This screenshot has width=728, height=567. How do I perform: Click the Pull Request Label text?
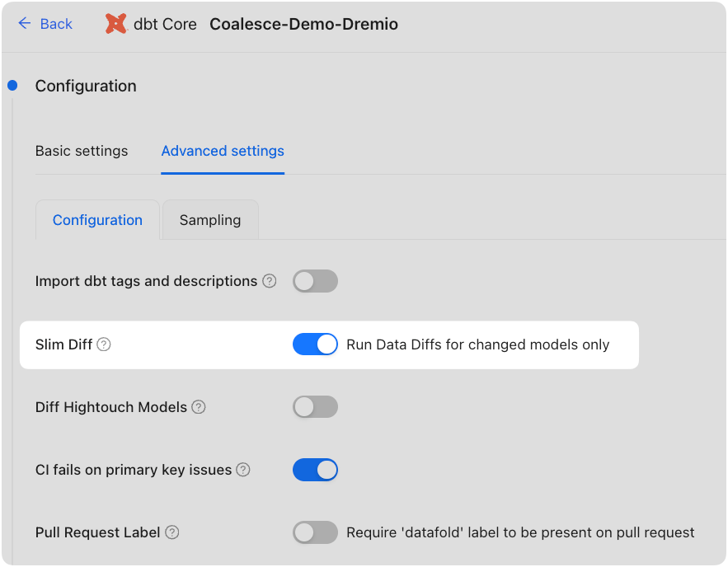point(97,532)
